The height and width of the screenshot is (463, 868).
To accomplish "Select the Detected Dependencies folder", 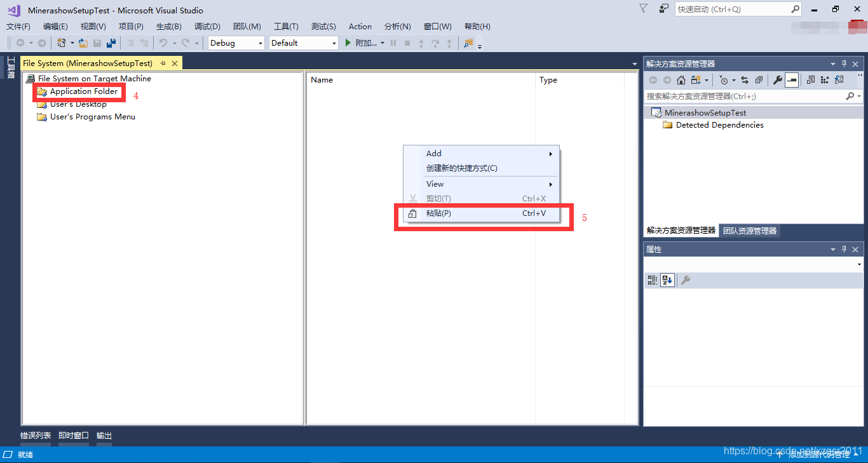I will point(720,125).
